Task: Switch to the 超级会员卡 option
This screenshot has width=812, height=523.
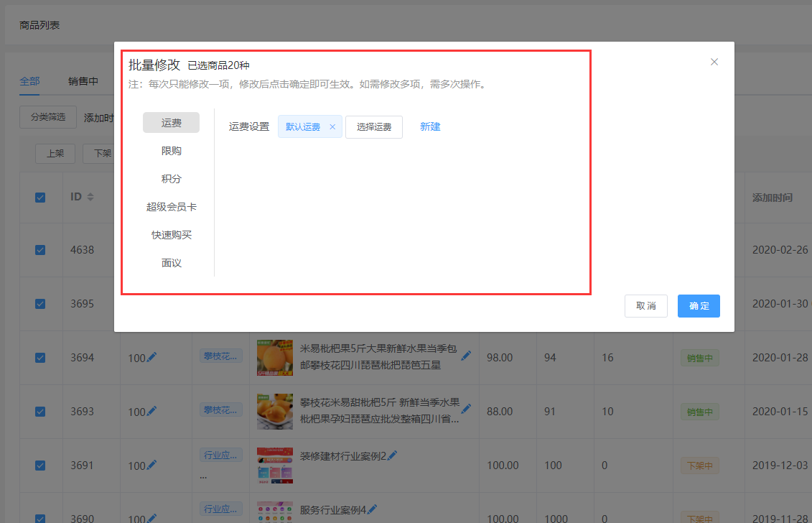Action: pyautogui.click(x=171, y=207)
